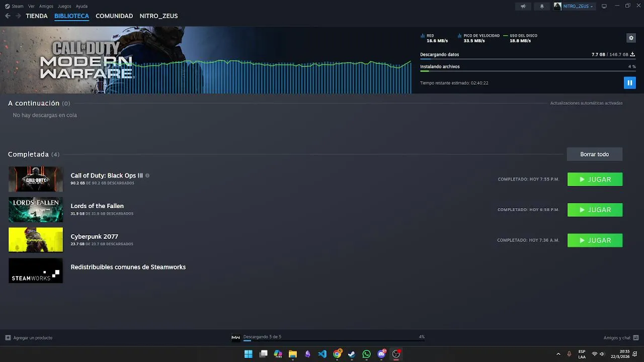Play Cyberpunk 2077
644x362 pixels.
tap(595, 240)
